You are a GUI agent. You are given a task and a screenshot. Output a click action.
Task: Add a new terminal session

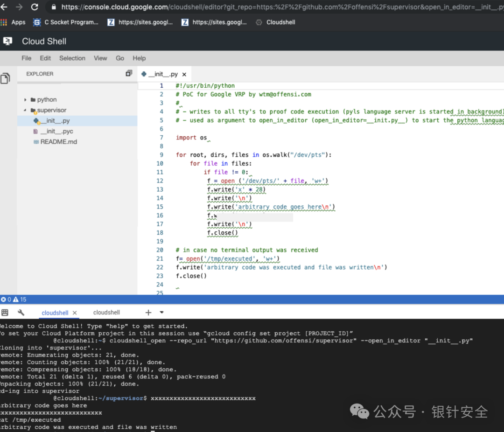tap(148, 313)
